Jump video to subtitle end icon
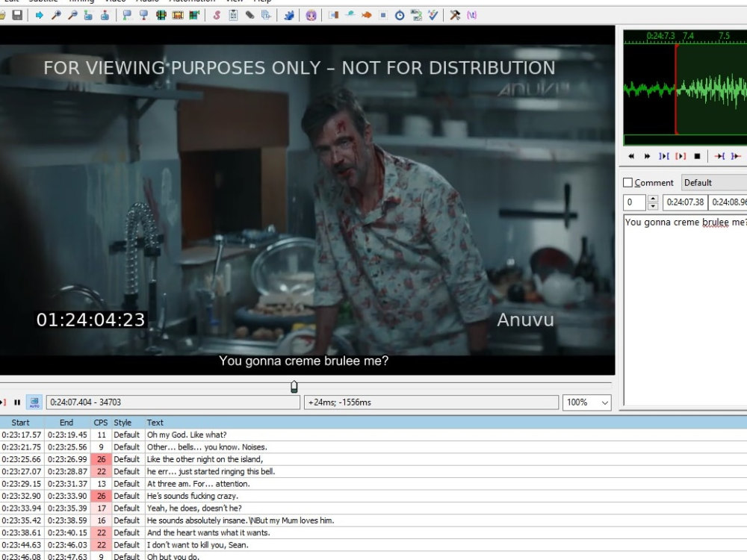Screen dimensions: 747x560 [105, 15]
